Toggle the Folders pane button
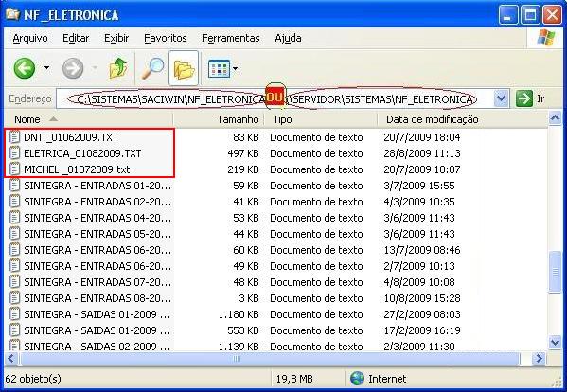This screenshot has height=392, width=567. tap(184, 68)
